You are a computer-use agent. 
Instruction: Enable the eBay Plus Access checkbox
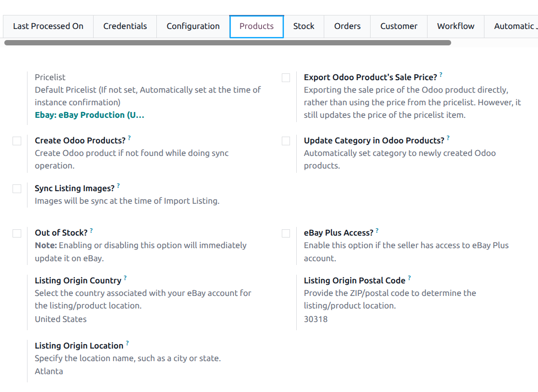pos(286,234)
